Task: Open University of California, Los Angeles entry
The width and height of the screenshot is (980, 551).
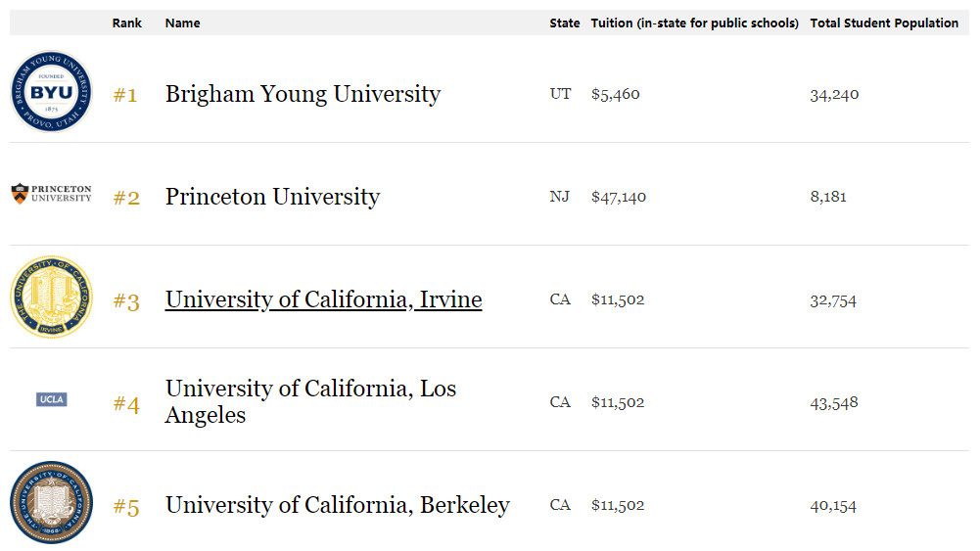Action: pyautogui.click(x=310, y=401)
